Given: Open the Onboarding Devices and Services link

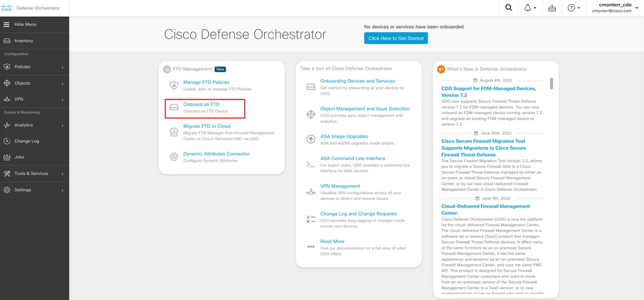Looking at the screenshot, I should coord(357,81).
